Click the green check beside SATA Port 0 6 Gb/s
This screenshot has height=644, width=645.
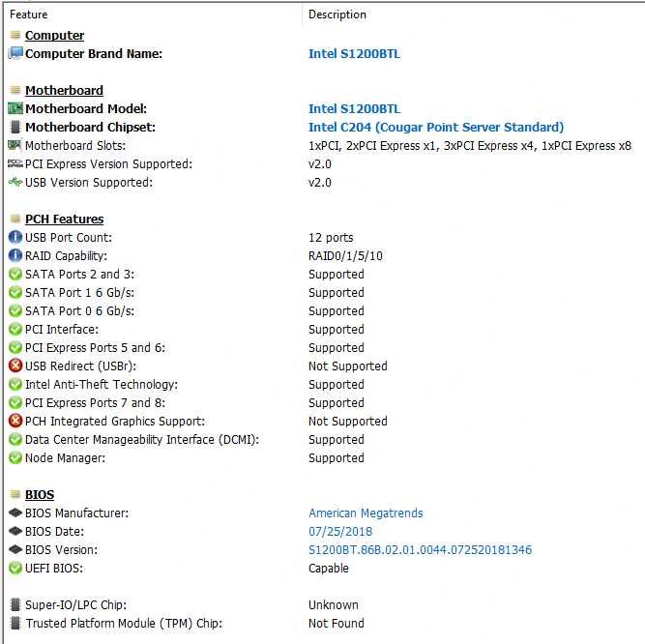click(x=15, y=311)
